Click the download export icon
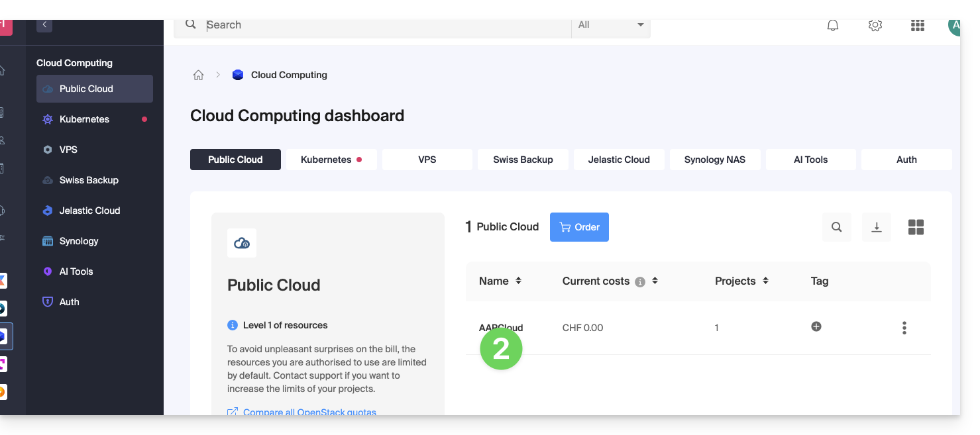The width and height of the screenshot is (980, 435). (x=876, y=227)
